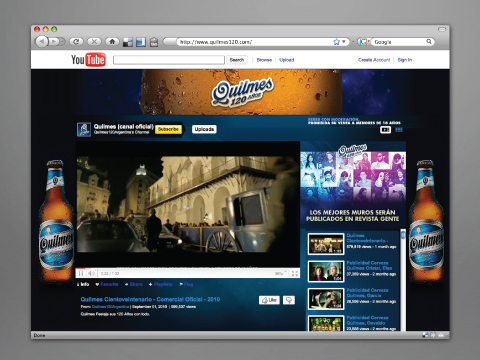This screenshot has width=480, height=360.
Task: Reload the page with the refresh icon
Action: click(76, 42)
